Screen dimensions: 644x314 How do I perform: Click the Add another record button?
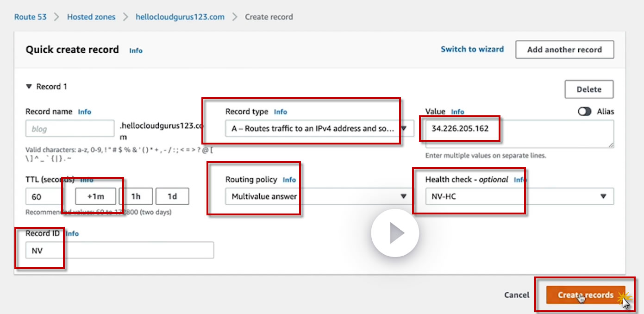point(564,50)
